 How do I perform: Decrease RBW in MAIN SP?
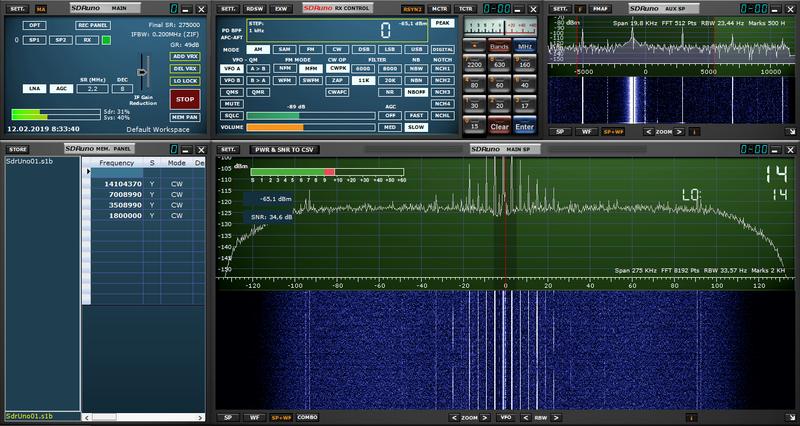[x=526, y=417]
